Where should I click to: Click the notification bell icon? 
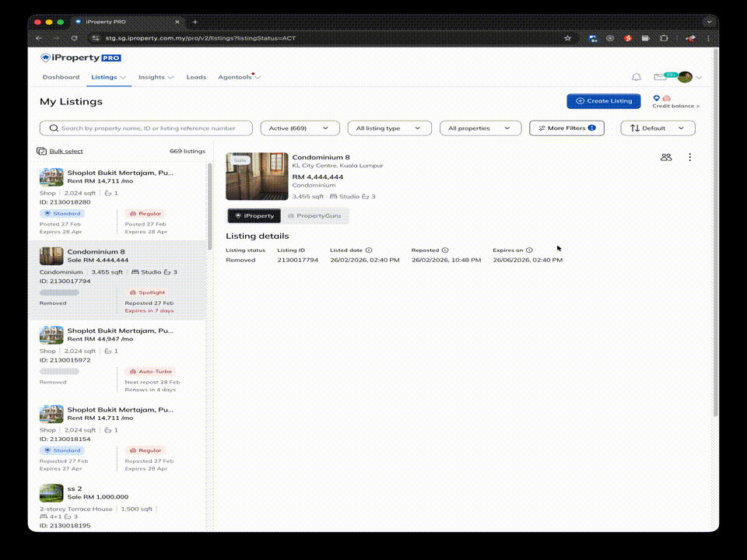coord(636,77)
